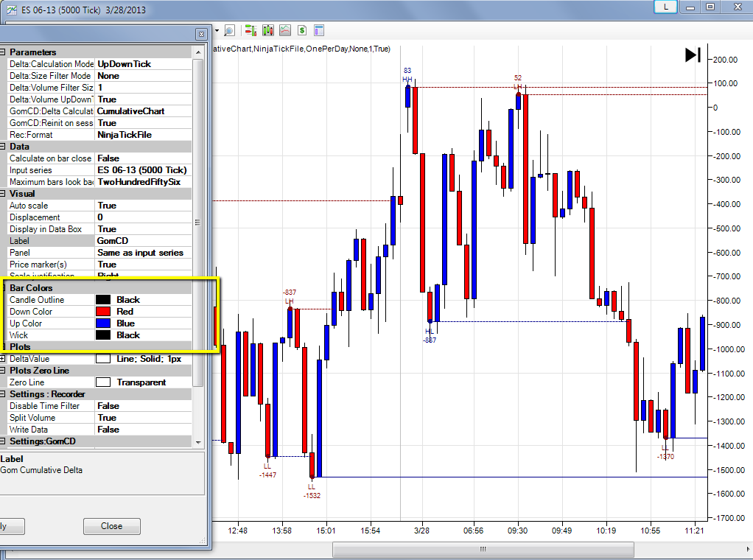Viewport: 753px width, 560px height.
Task: Toggle Split Volume True value
Action: [x=144, y=417]
